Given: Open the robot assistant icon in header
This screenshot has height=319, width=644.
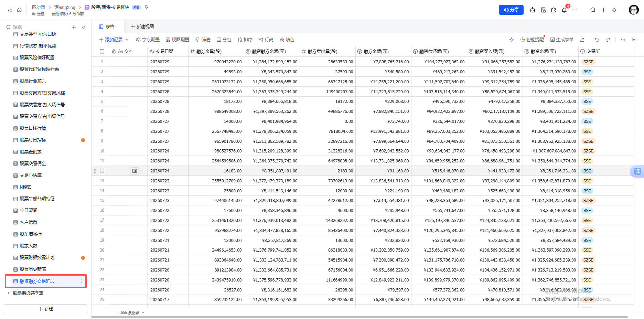Looking at the screenshot, I should [x=533, y=10].
